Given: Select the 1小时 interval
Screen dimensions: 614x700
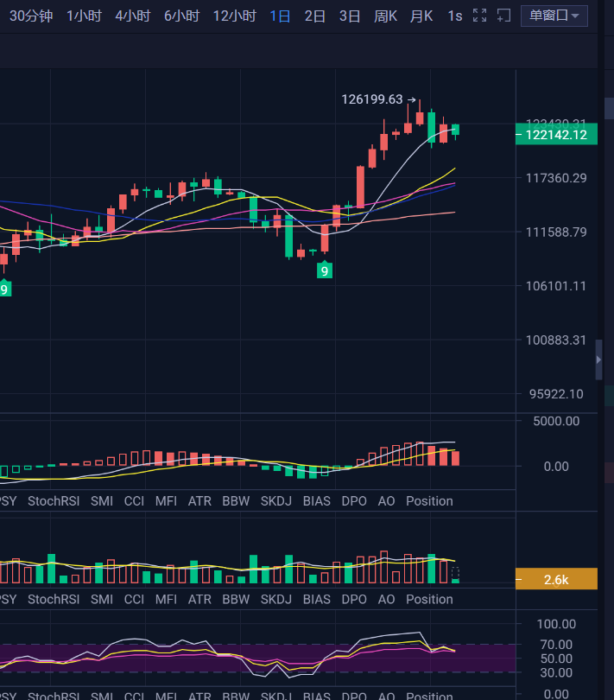Looking at the screenshot, I should 84,16.
